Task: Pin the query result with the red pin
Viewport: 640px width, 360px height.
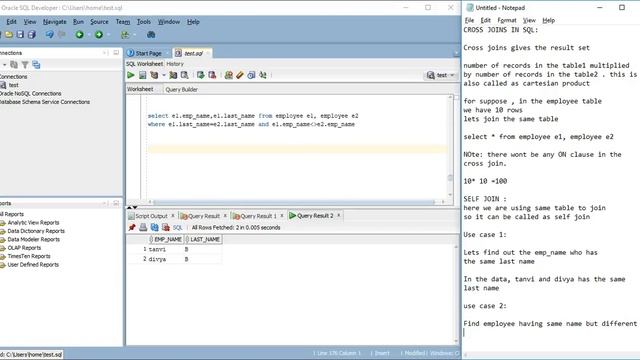Action: 131,227
